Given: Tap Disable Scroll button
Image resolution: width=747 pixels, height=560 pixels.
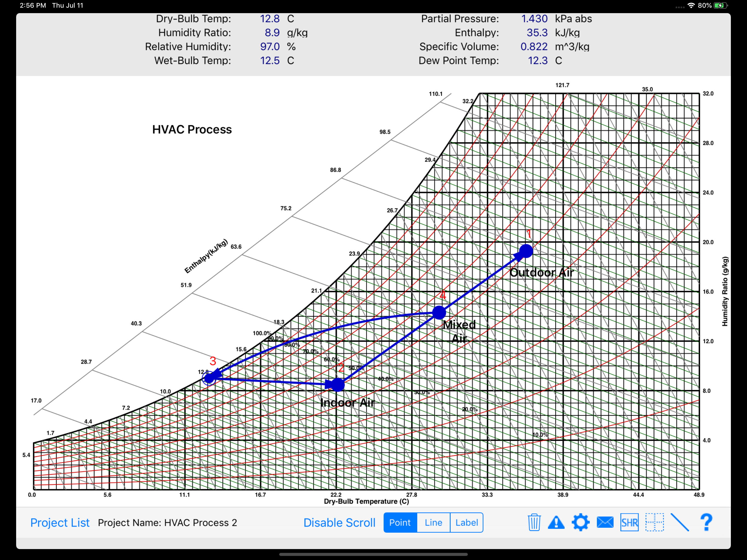Looking at the screenshot, I should pyautogui.click(x=339, y=523).
